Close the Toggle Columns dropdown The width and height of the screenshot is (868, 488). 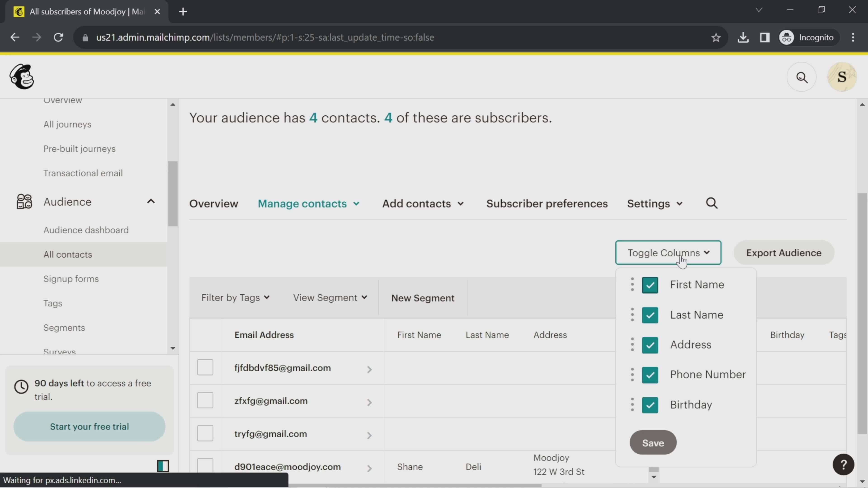668,253
